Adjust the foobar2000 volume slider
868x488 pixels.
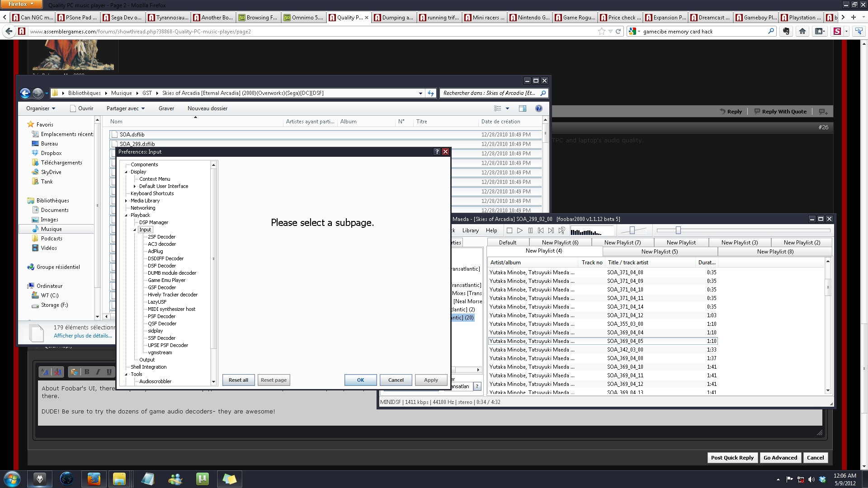[632, 230]
